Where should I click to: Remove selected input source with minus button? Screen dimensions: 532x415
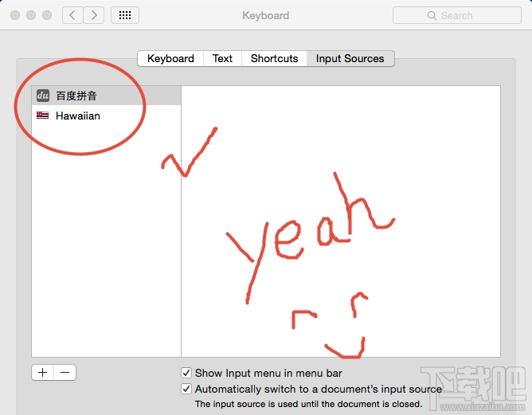tap(65, 373)
